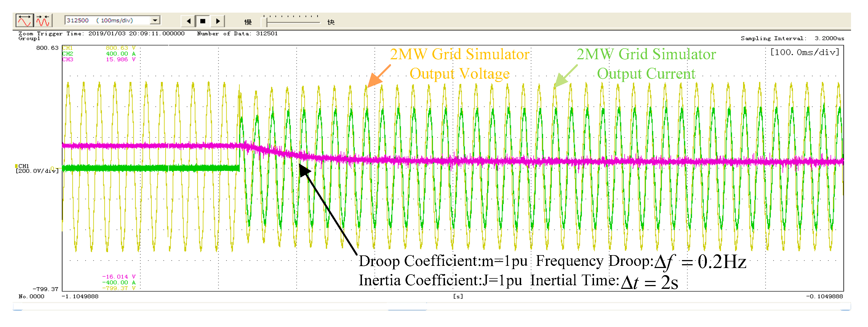Click the yellow CH1 color marker on left axis
Viewport: 868px width, 327px height.
tap(16, 166)
